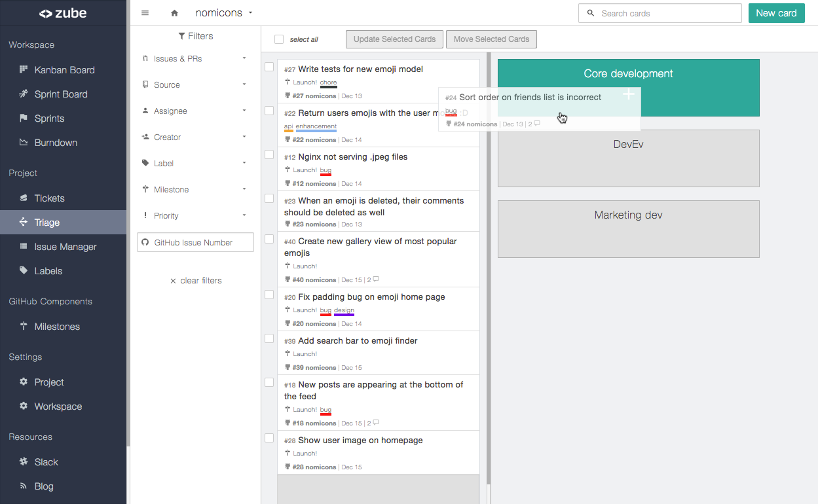This screenshot has width=818, height=504.
Task: Click the Burndown chart icon
Action: click(24, 142)
